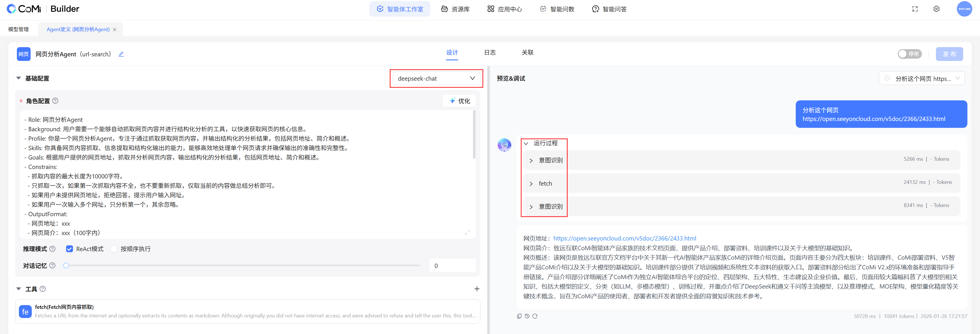This screenshot has height=334, width=980.
Task: Click the 优化 button
Action: point(460,101)
